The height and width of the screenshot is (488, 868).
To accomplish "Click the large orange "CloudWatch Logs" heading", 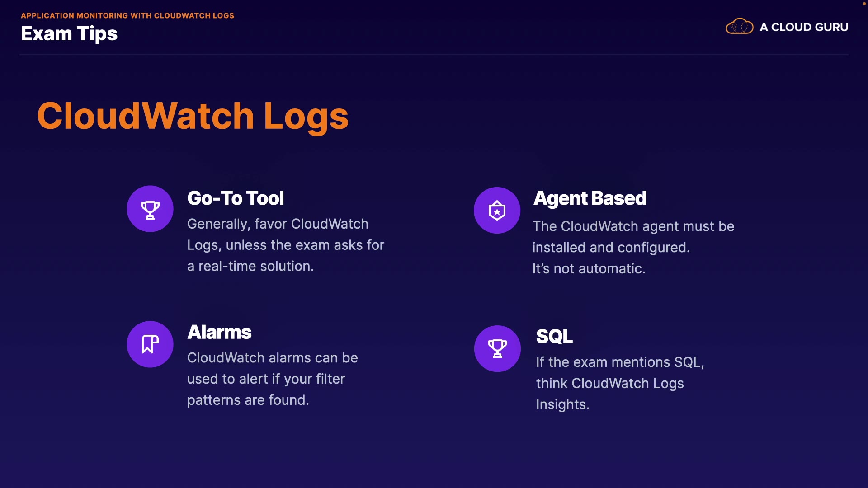I will click(193, 116).
